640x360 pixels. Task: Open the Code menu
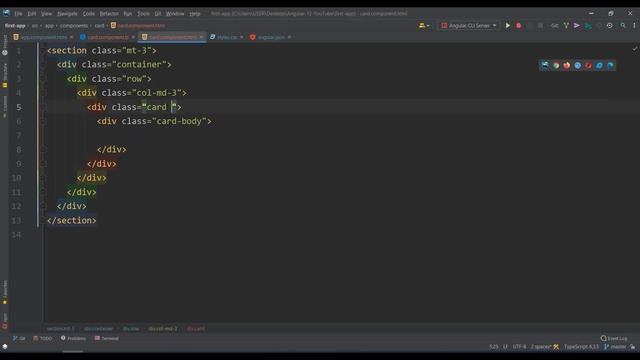click(89, 13)
